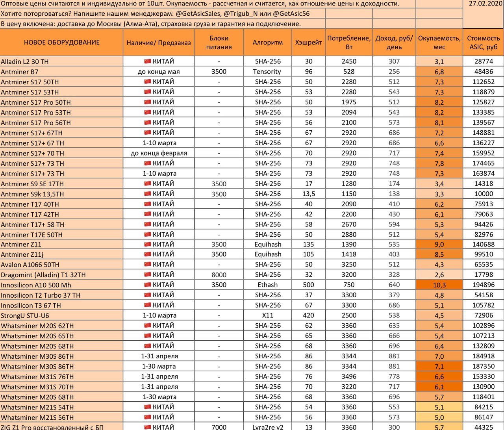Click the 9,0 payback cell
The image size is (504, 430).
(x=439, y=245)
